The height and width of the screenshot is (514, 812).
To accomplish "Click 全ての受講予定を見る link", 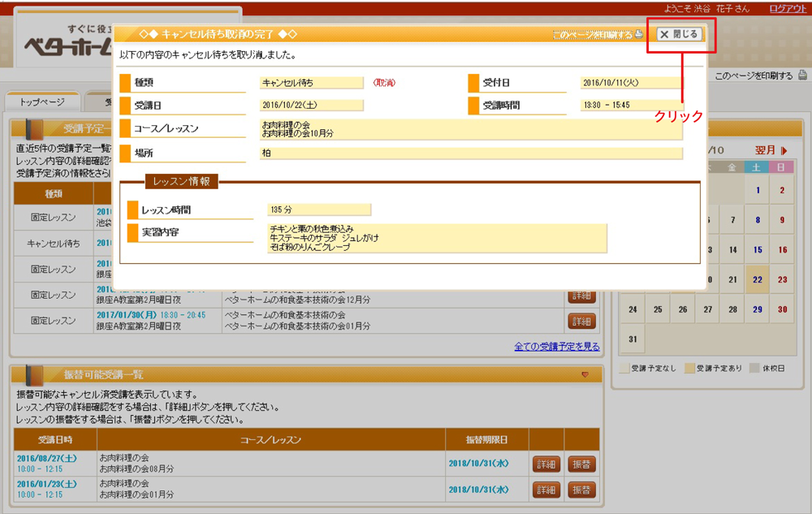I will coord(557,346).
